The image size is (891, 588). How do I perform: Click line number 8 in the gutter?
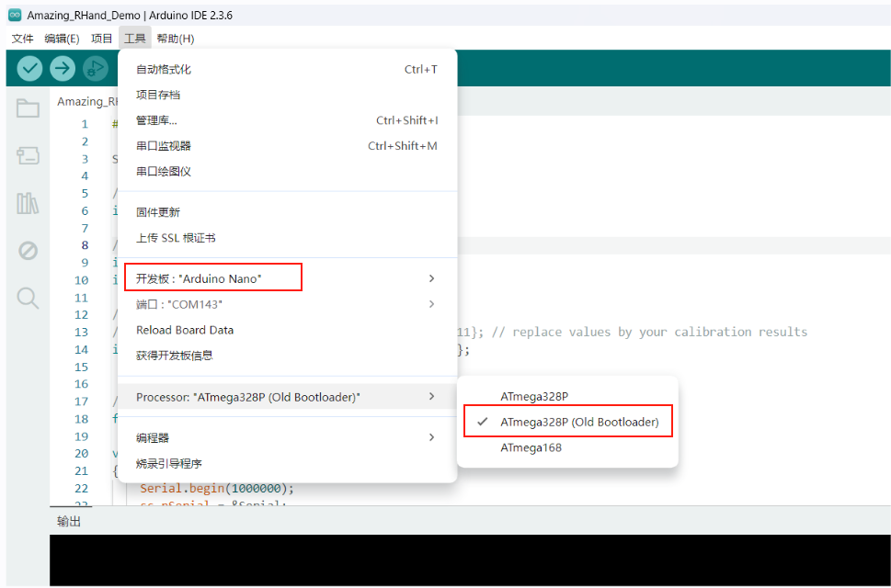pos(85,245)
